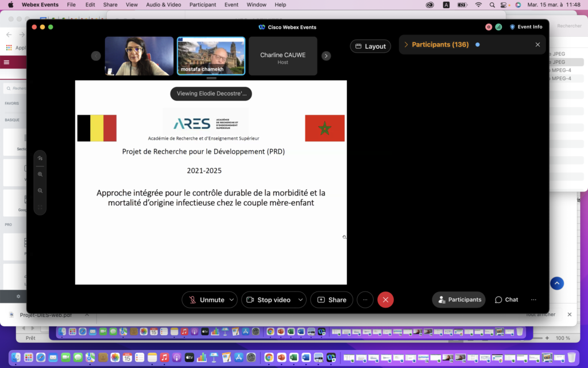Open the Share menu in the menu bar

click(x=110, y=5)
